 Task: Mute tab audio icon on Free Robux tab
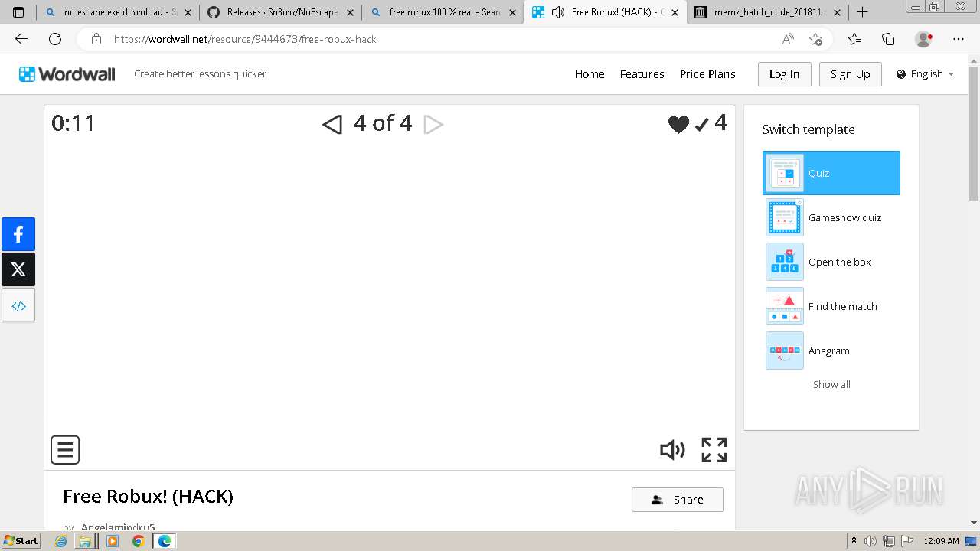point(558,12)
